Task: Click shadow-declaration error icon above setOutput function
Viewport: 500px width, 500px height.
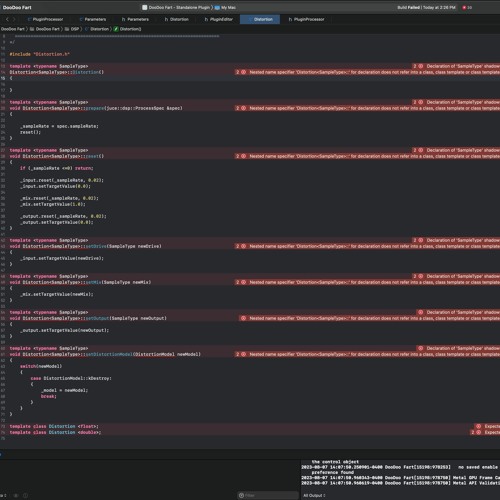Action: tap(420, 312)
